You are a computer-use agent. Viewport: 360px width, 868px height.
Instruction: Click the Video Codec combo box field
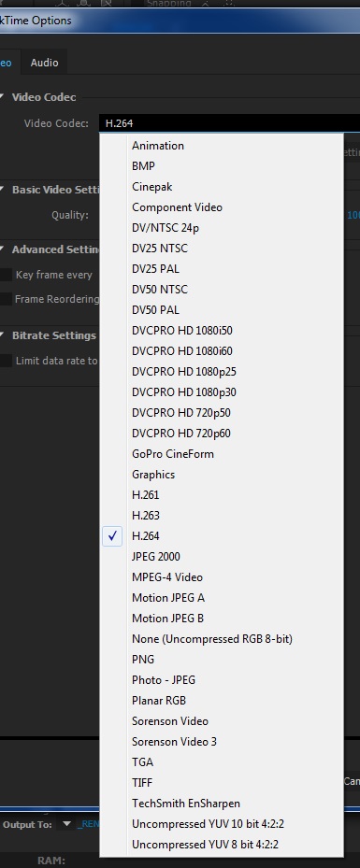click(230, 123)
